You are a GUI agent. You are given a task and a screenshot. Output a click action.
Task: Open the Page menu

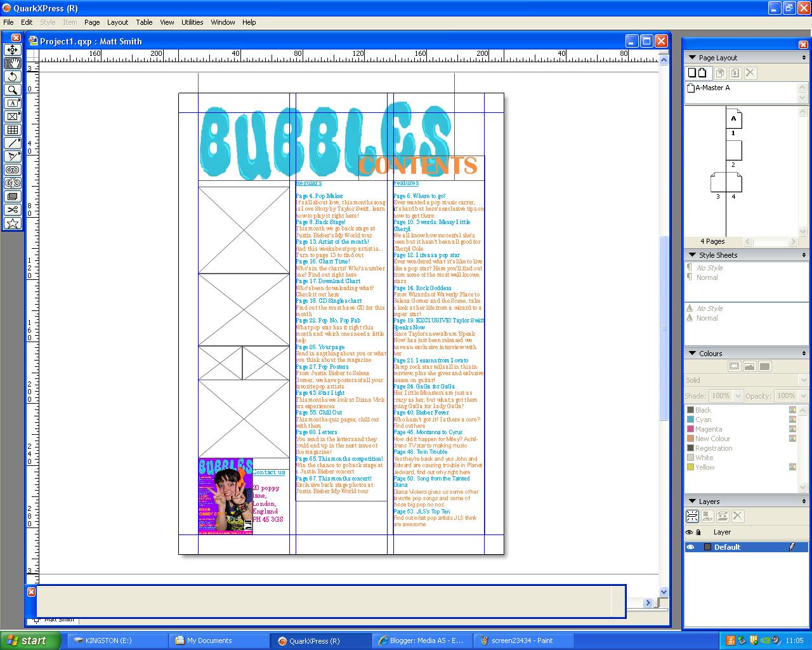(92, 22)
